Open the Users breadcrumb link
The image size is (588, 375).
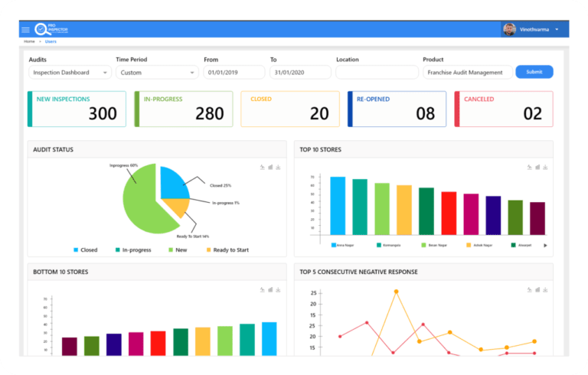tap(51, 41)
